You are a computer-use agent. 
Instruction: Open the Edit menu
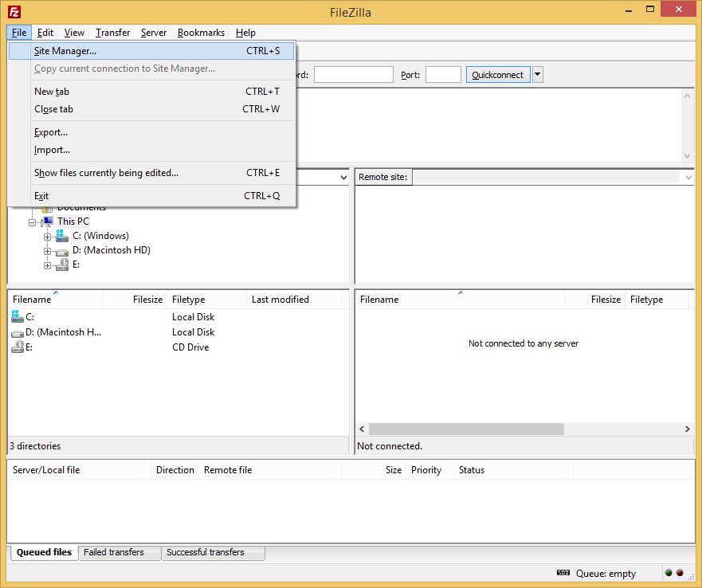click(45, 33)
